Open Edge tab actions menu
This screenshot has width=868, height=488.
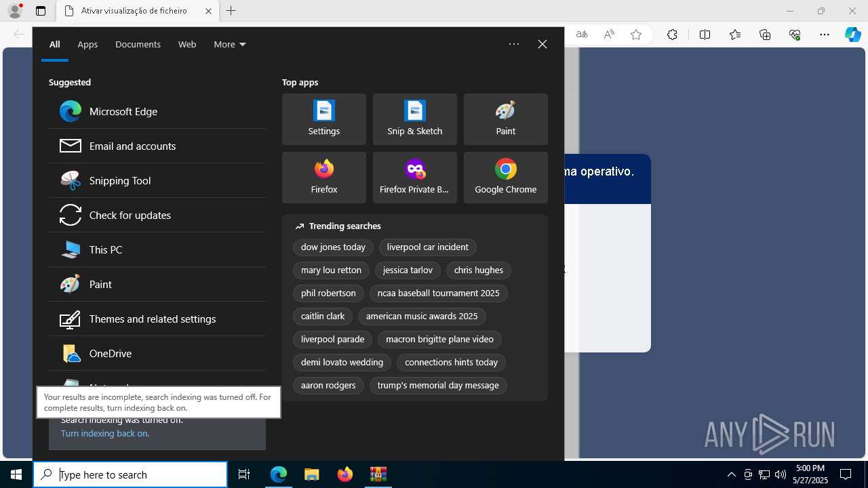coord(41,11)
